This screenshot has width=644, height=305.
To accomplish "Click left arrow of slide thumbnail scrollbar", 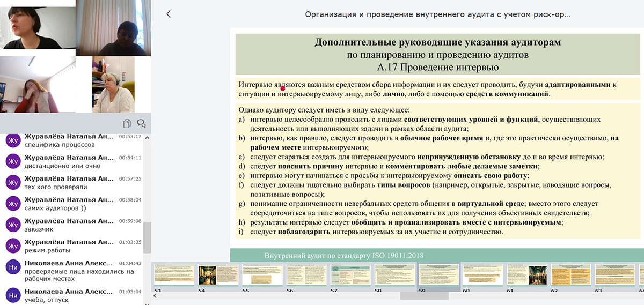I will pos(155,295).
